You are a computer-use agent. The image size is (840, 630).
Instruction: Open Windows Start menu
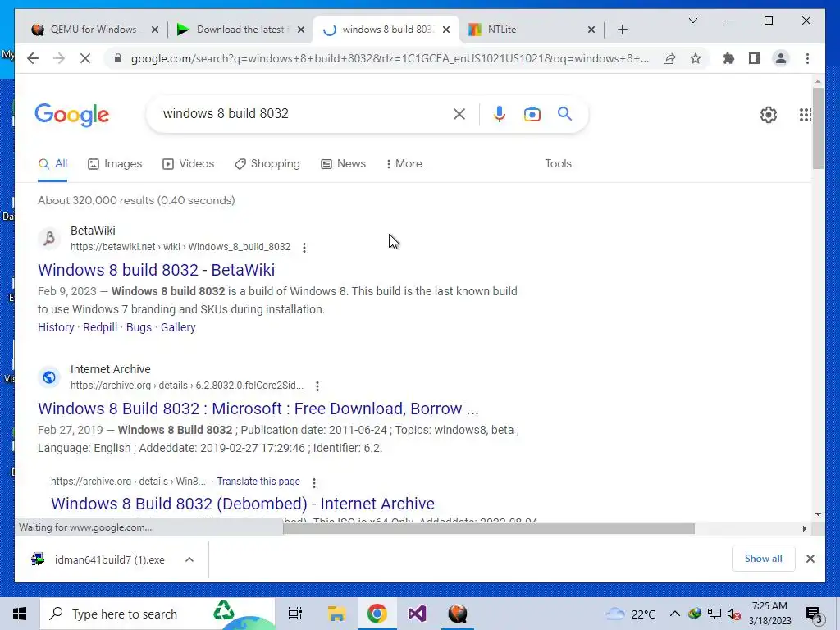(20, 614)
